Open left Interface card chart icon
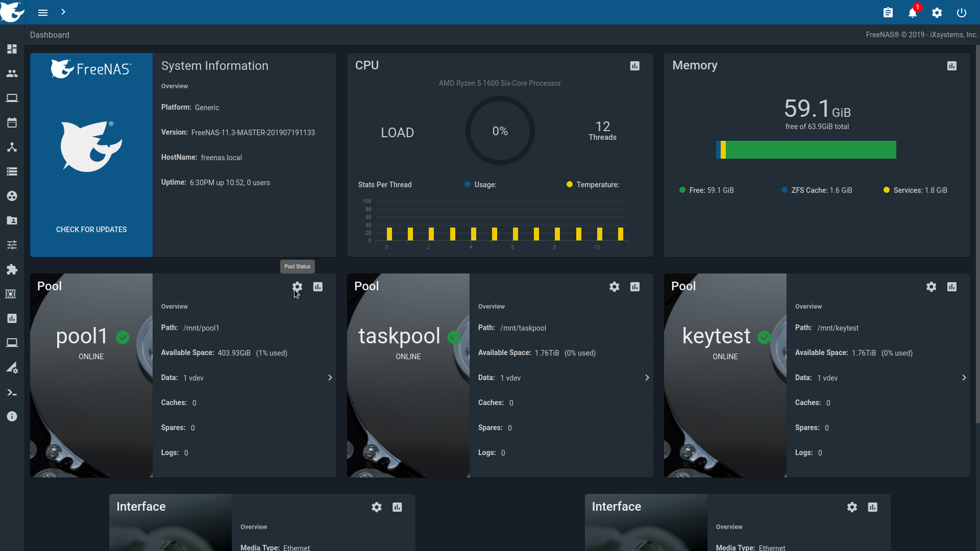Screen dimensions: 980x551 tap(397, 507)
